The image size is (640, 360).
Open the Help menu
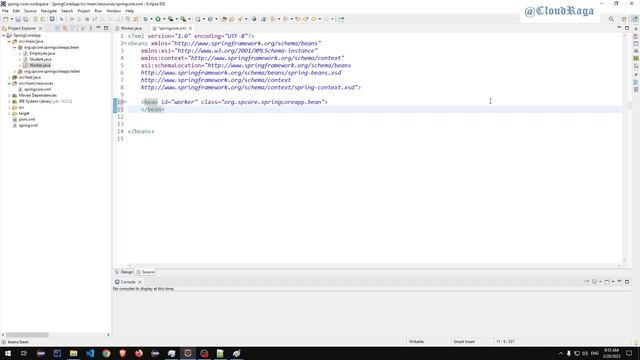(129, 11)
